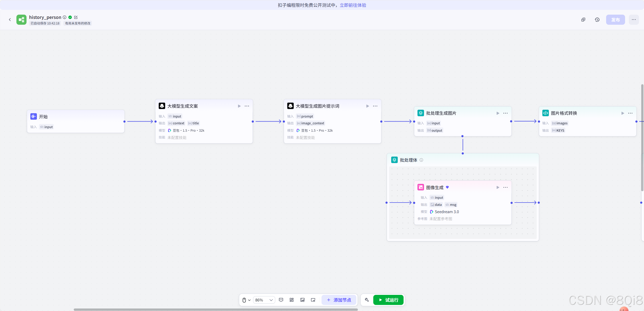Click the horizontal scrollbar at the bottom

(215, 309)
